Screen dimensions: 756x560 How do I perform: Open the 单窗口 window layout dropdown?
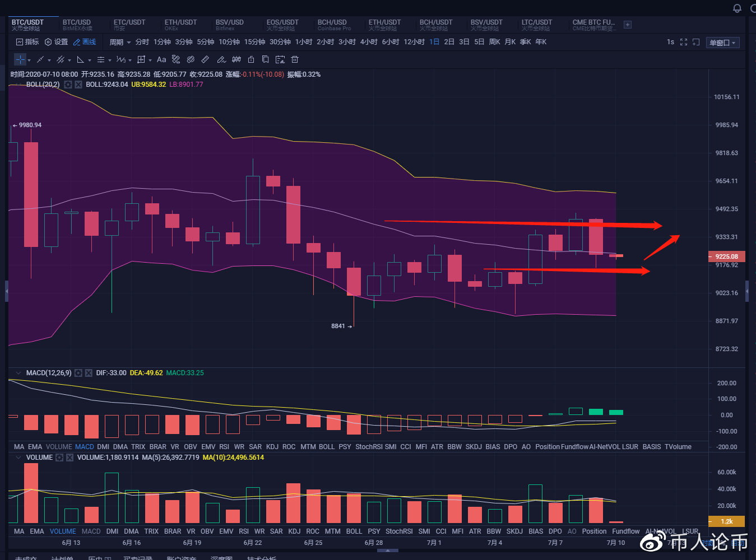722,43
